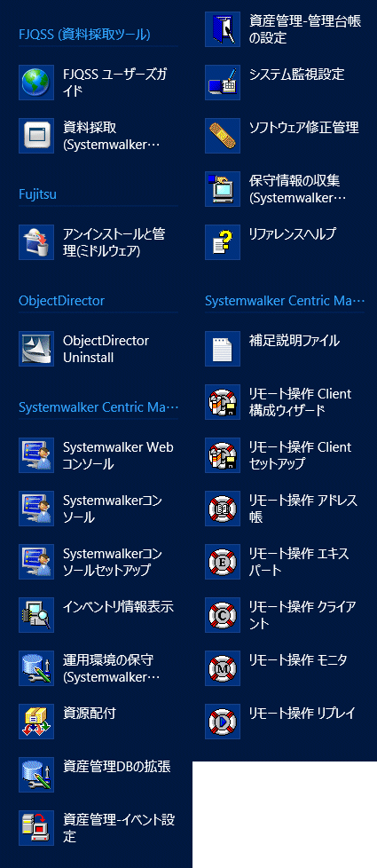This screenshot has width=377, height=868.
Task: Click the FJQSS ユーザーズガイド label text
Action: (x=115, y=83)
